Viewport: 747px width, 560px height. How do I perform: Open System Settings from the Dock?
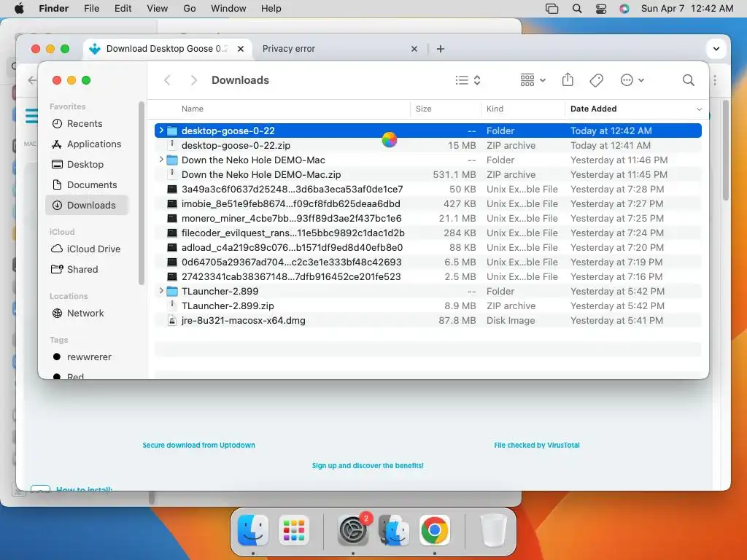pos(353,530)
